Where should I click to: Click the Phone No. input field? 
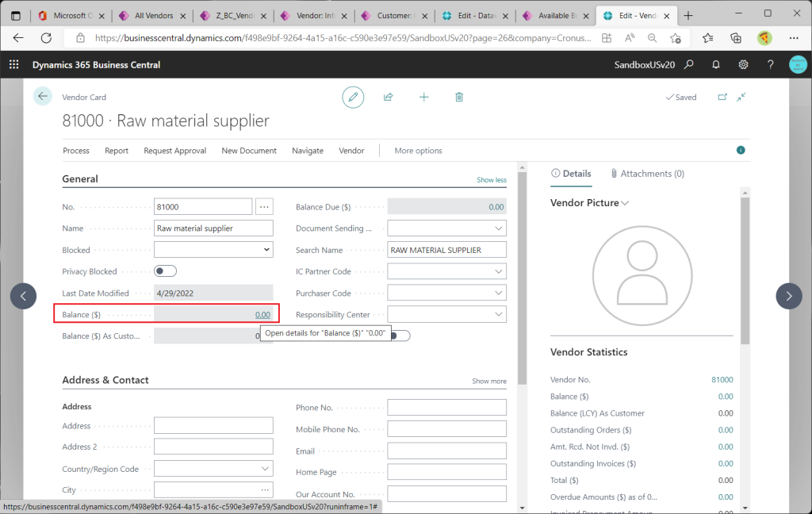447,407
